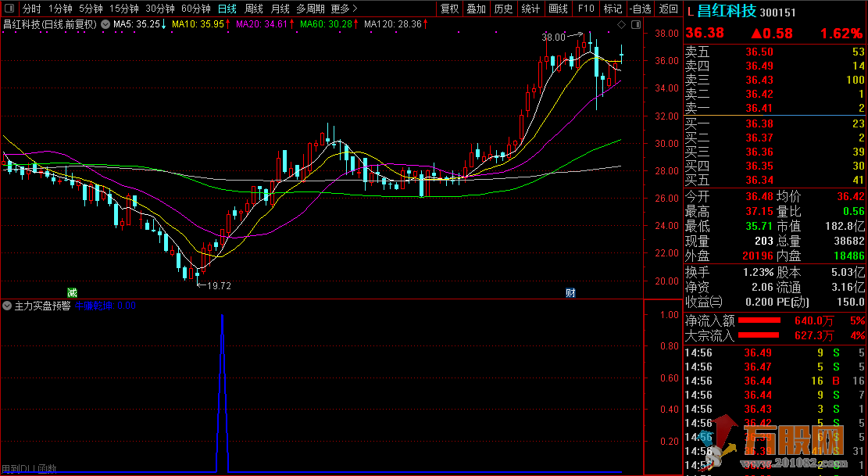Viewport: 868px width, 476px height.
Task: Click -自选 to remove from watchlist
Action: [641, 9]
